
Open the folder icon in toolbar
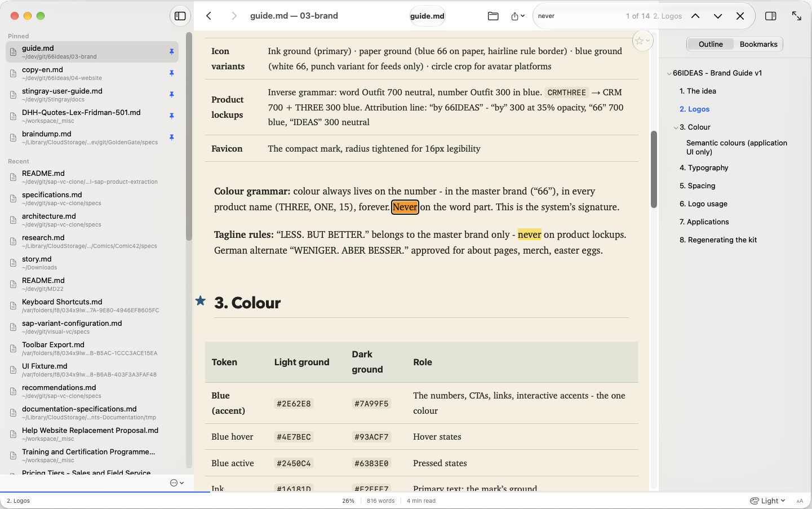click(493, 16)
